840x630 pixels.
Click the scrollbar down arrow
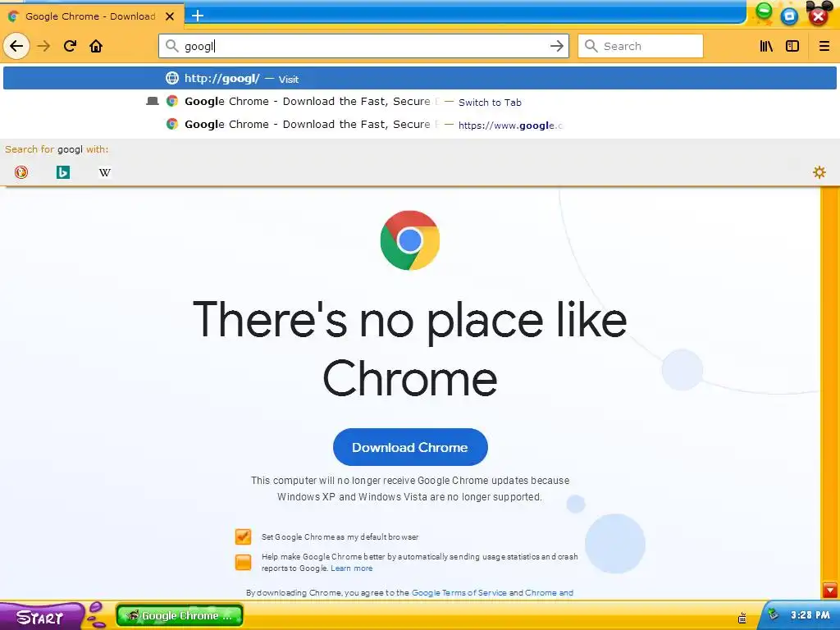click(830, 591)
